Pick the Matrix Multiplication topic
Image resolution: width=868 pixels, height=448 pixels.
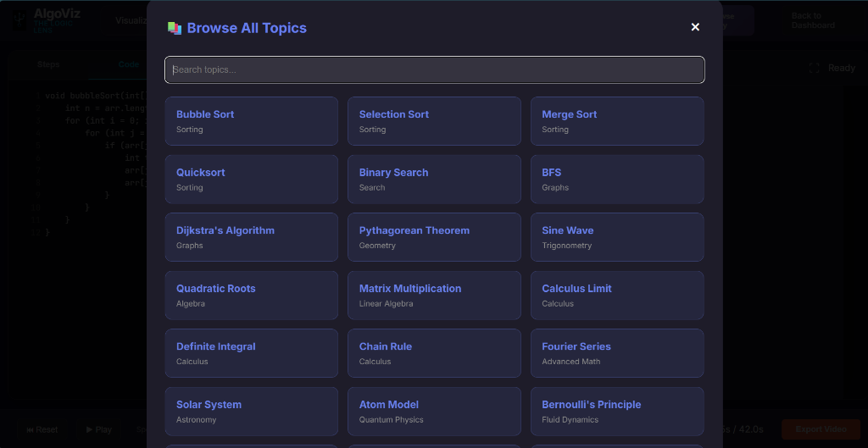coord(434,295)
